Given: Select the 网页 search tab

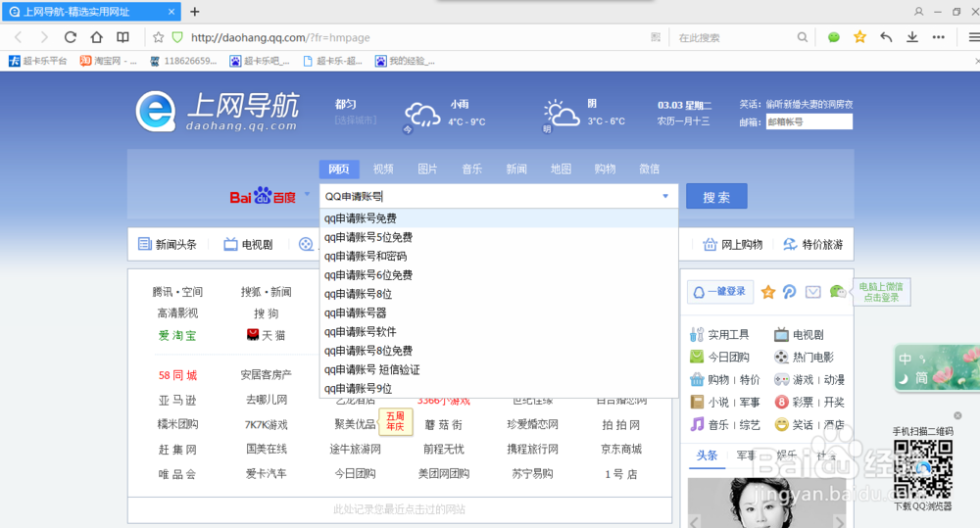Looking at the screenshot, I should coord(339,168).
